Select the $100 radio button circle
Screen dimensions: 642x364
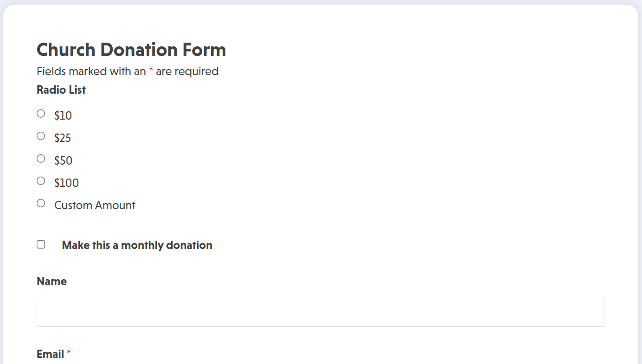pyautogui.click(x=41, y=181)
